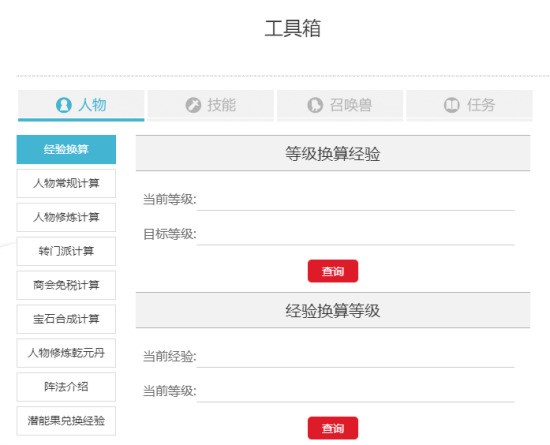Go to 人物修炼乾元丹 item

(x=66, y=353)
